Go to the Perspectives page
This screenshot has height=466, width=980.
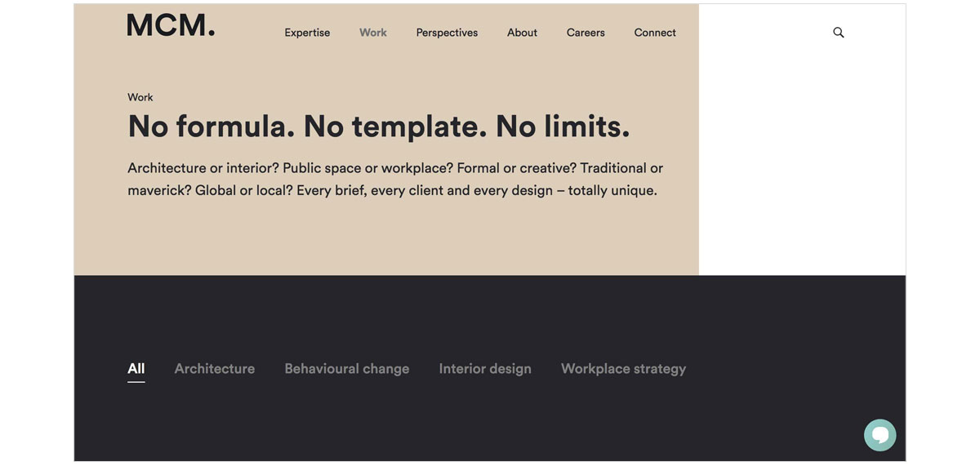pos(447,33)
